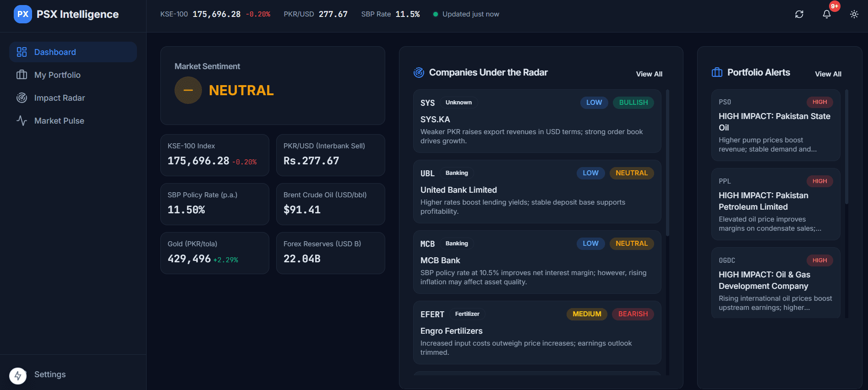Click the PX logo icon
868x390 pixels.
[x=23, y=14]
